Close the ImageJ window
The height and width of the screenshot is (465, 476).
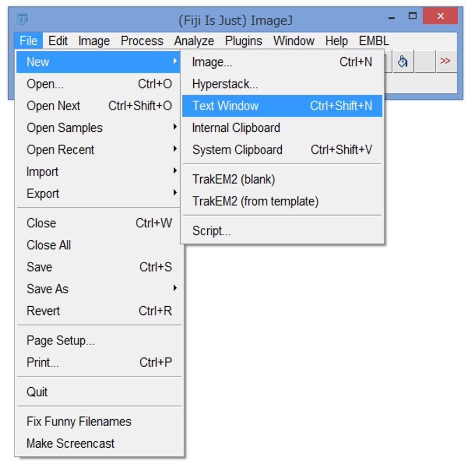point(440,16)
